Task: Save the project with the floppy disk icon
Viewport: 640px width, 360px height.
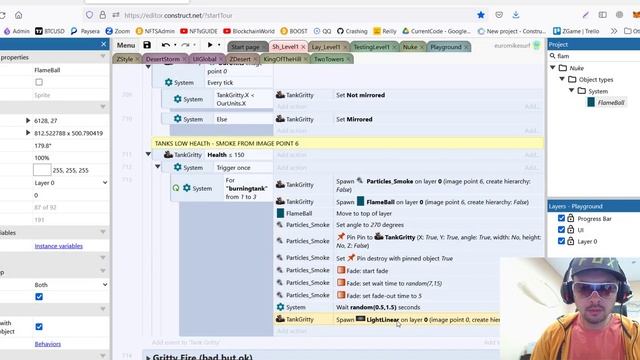Action: point(147,45)
